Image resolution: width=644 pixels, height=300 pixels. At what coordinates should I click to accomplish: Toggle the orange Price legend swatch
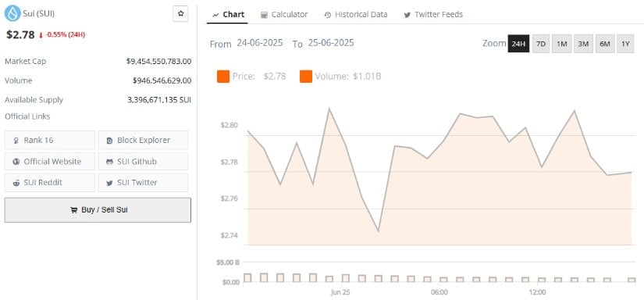(x=223, y=77)
